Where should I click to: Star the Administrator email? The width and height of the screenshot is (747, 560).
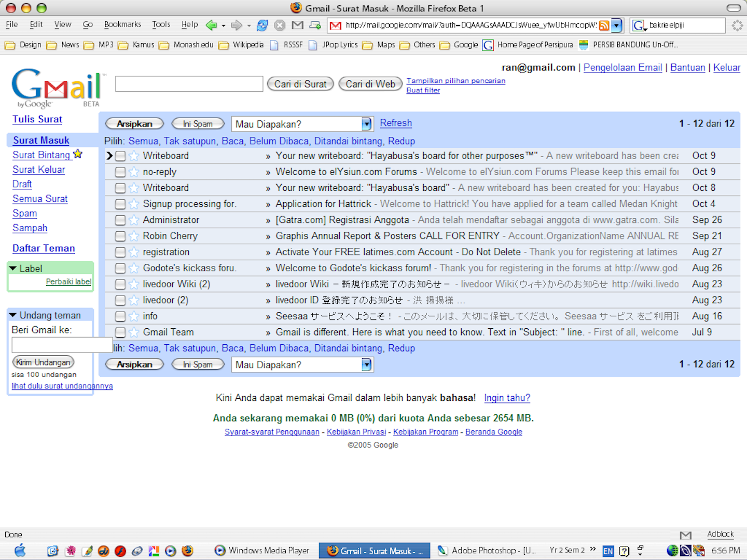pyautogui.click(x=134, y=220)
